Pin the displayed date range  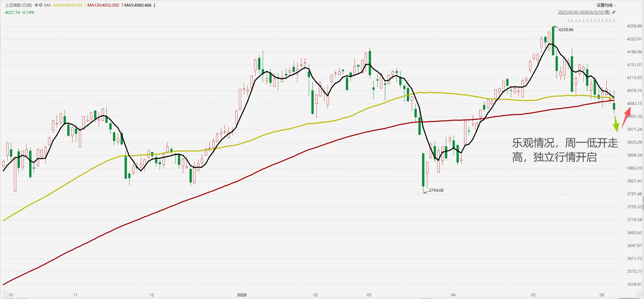click(614, 12)
